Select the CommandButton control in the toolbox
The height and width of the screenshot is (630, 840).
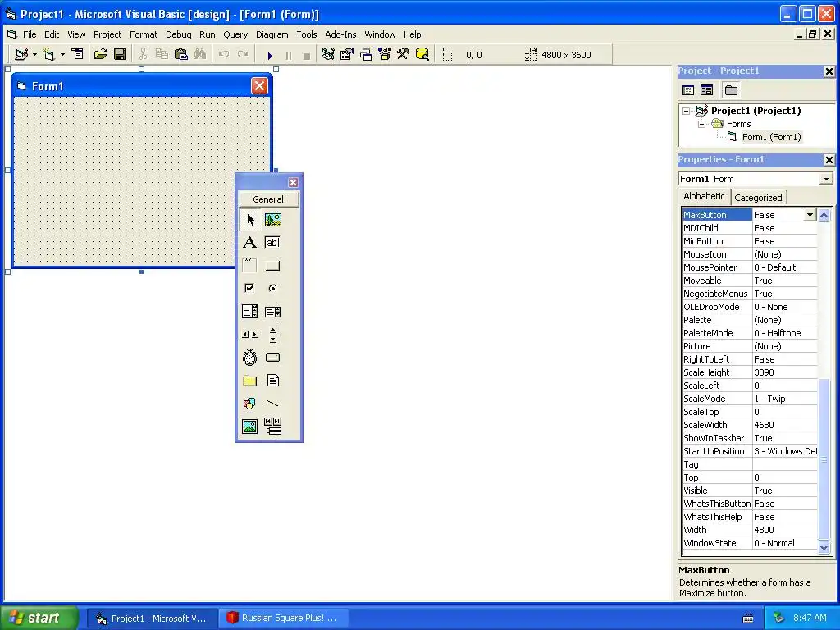[x=272, y=265]
